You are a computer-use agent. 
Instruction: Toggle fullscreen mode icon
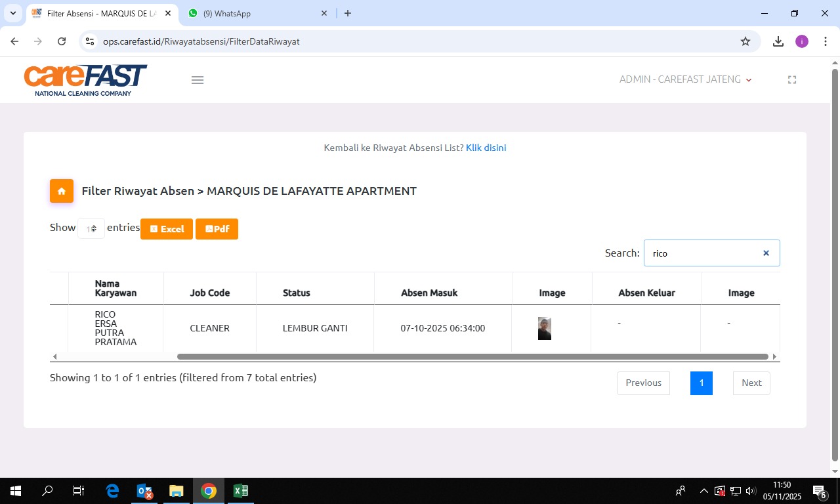792,79
